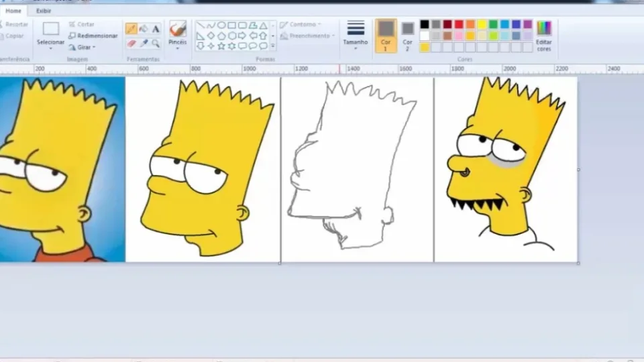The width and height of the screenshot is (644, 362).
Task: Choose the Rounded rectangular callout shape
Action: [x=242, y=46]
